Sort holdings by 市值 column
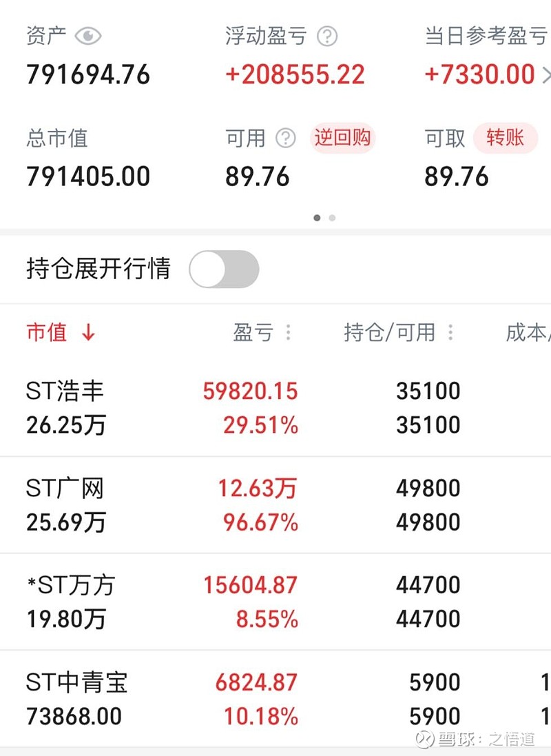551x756 pixels. [47, 332]
